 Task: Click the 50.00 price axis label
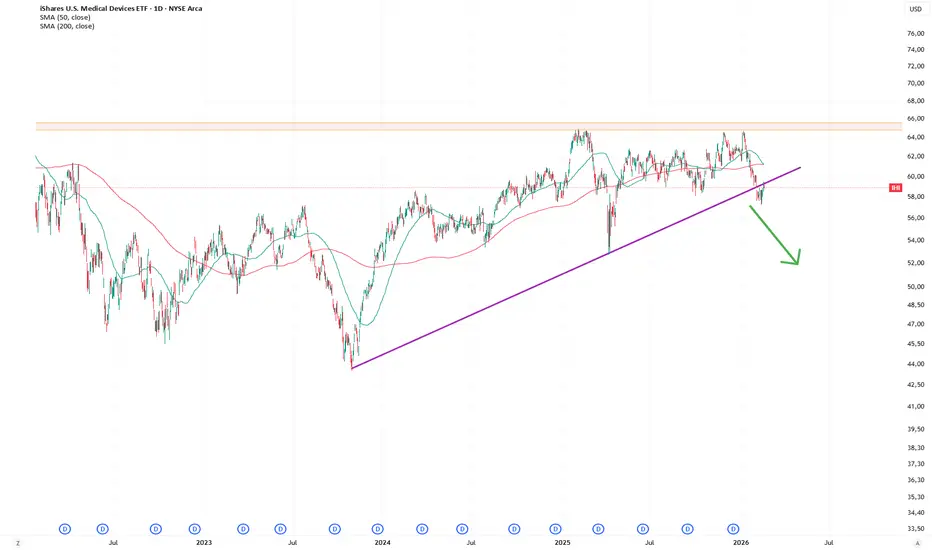pyautogui.click(x=915, y=286)
